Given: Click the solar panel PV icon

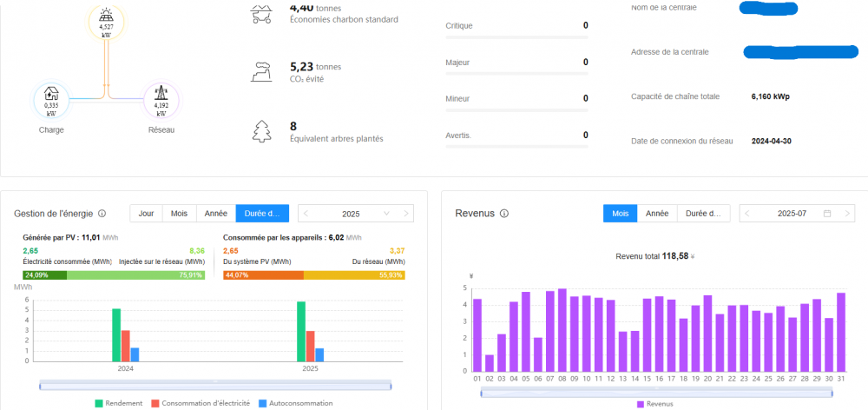Looking at the screenshot, I should [107, 15].
